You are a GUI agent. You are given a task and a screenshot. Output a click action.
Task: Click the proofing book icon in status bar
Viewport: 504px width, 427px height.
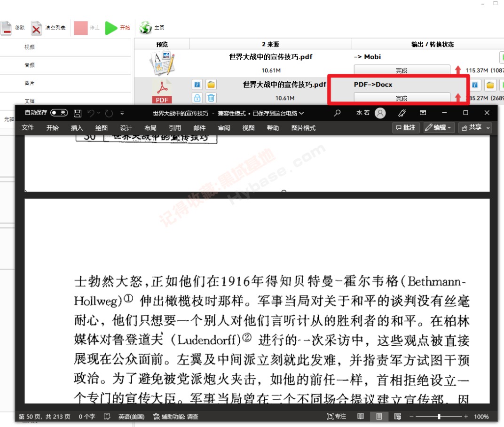pyautogui.click(x=107, y=416)
